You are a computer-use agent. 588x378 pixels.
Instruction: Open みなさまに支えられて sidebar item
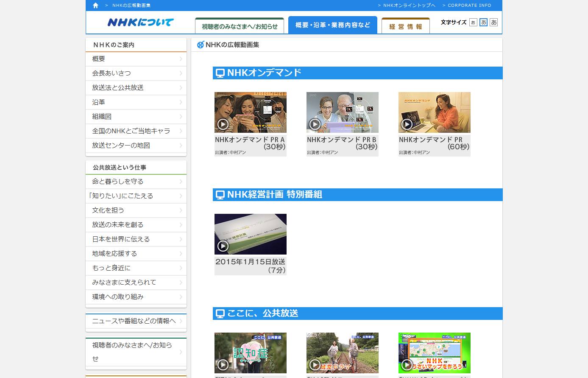click(136, 283)
